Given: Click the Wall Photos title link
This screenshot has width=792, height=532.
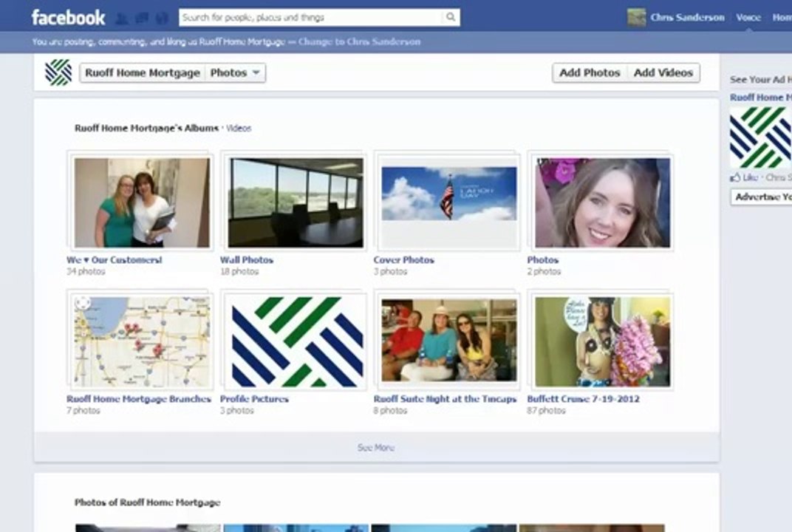Looking at the screenshot, I should pyautogui.click(x=247, y=259).
